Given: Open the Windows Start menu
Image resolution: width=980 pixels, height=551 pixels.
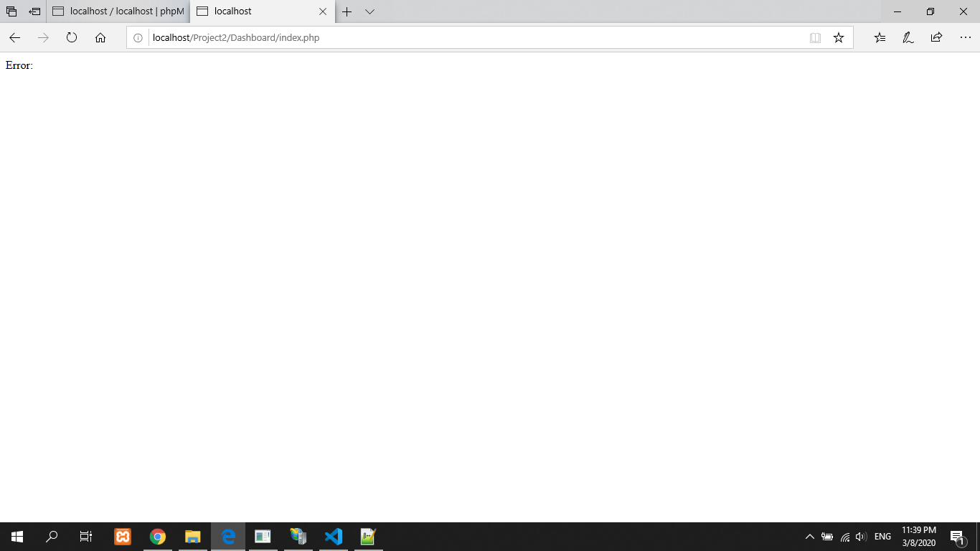Looking at the screenshot, I should coord(17,537).
